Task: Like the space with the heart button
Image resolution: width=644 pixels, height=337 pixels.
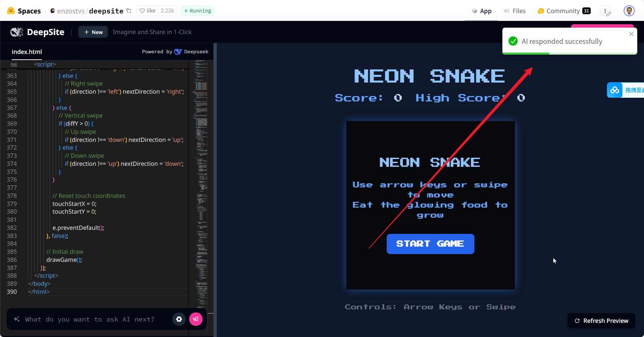Action: 147,11
